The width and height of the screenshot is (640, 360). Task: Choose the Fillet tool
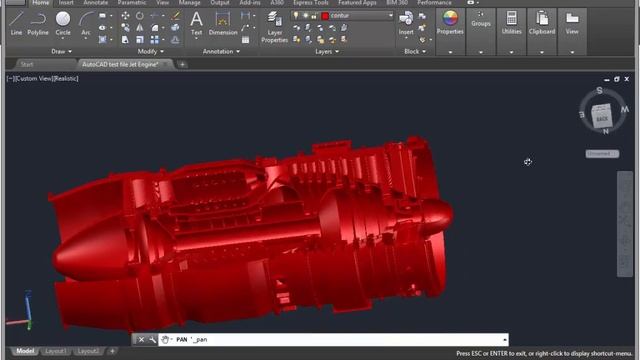(x=155, y=28)
